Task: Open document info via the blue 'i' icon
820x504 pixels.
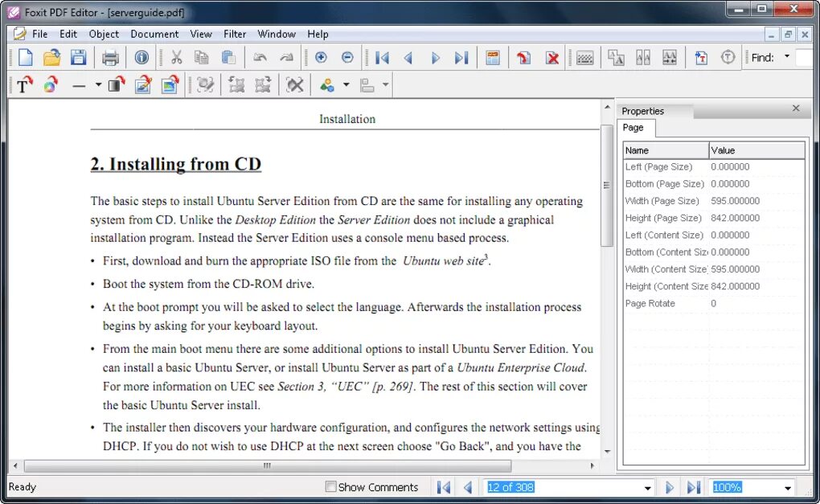Action: coord(141,57)
